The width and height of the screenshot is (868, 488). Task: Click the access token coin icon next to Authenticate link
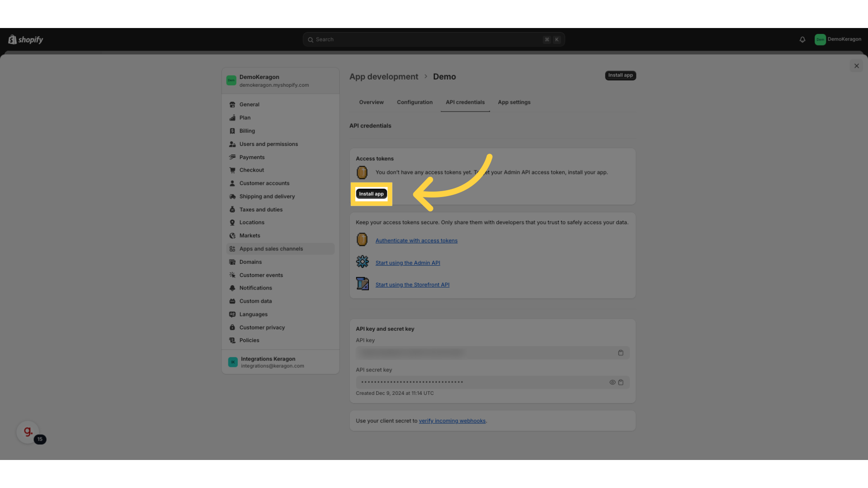pyautogui.click(x=362, y=240)
